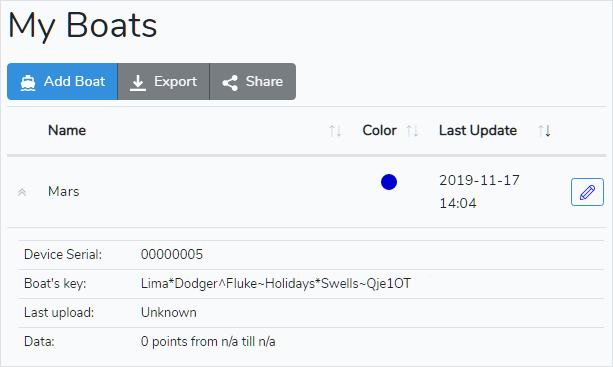Click the blue color dot for Mars
The width and height of the screenshot is (613, 367).
[389, 182]
